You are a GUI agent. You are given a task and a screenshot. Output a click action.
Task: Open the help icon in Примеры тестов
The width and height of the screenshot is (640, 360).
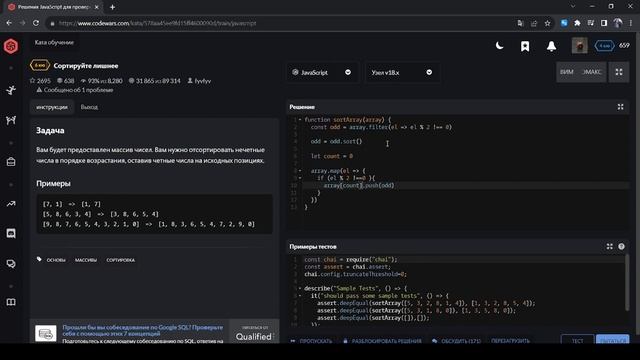tap(621, 247)
